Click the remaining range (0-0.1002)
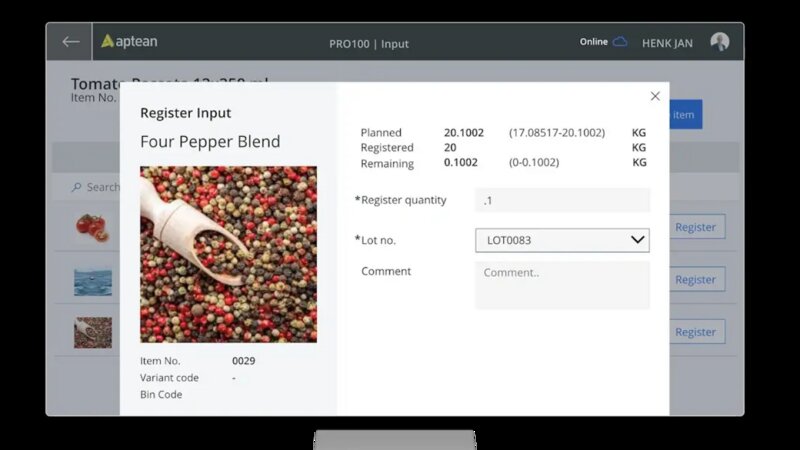Viewport: 800px width, 450px height. point(534,162)
